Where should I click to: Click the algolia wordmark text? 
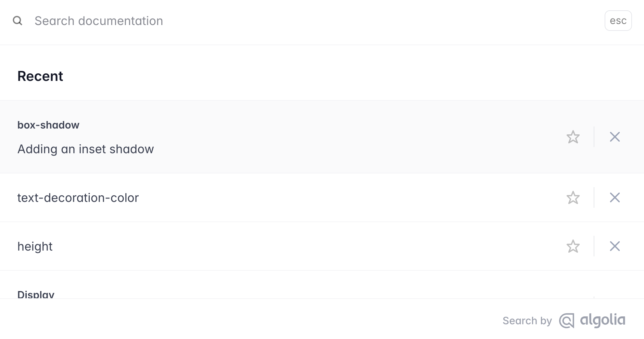coord(603,320)
